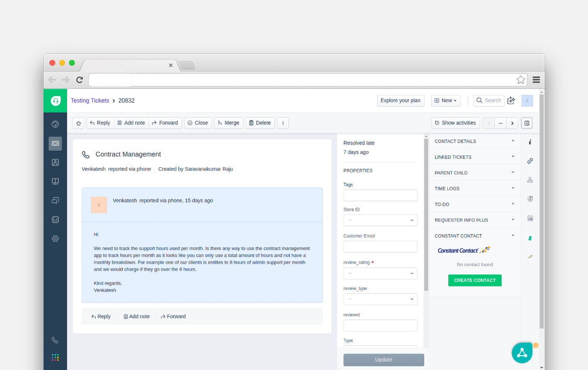Click Show activities button

pos(456,123)
